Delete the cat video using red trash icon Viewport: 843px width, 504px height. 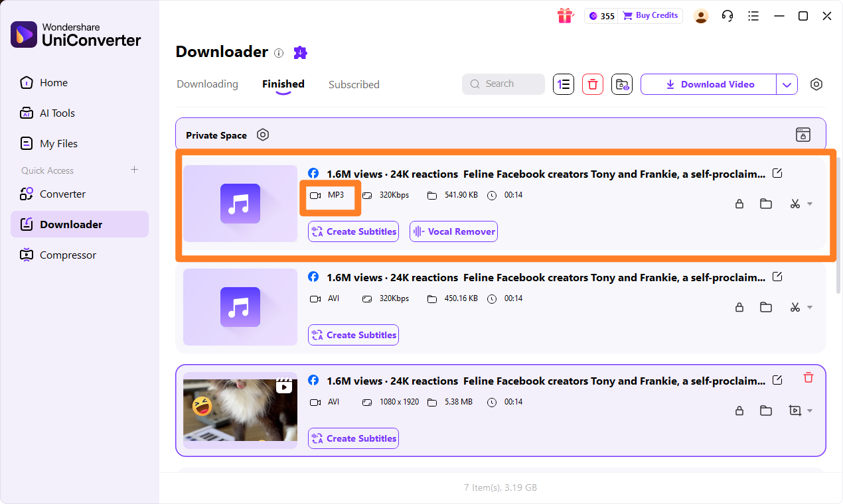coord(808,377)
